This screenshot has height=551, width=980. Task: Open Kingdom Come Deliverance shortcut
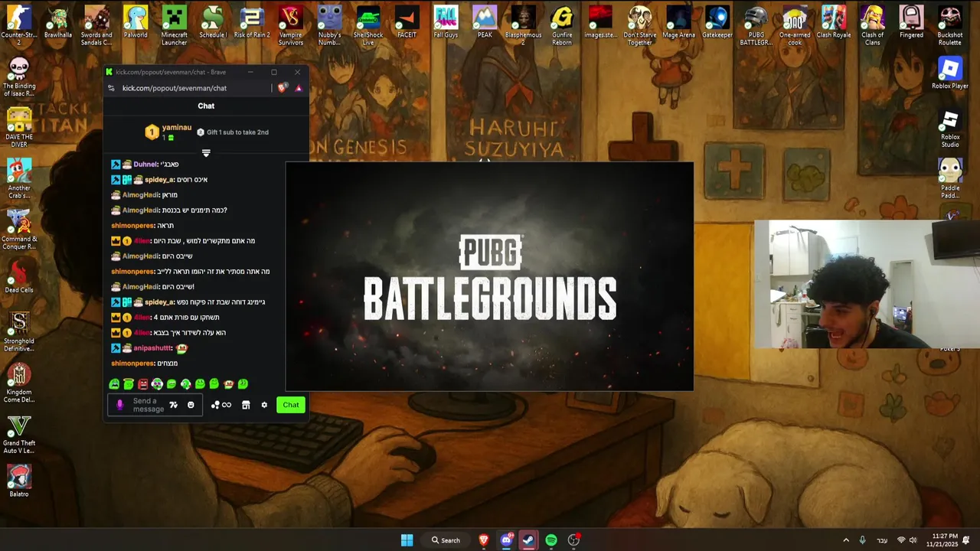19,383
